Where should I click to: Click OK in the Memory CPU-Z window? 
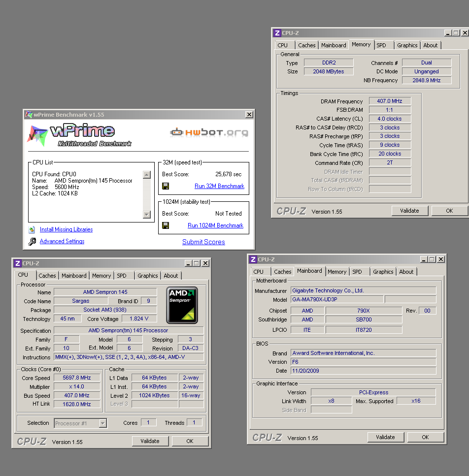point(449,211)
